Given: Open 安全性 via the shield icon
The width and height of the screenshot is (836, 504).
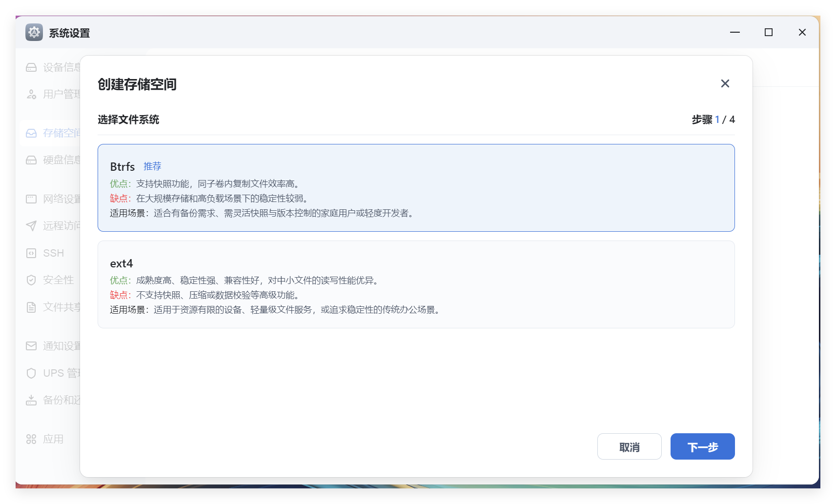Looking at the screenshot, I should (x=31, y=280).
